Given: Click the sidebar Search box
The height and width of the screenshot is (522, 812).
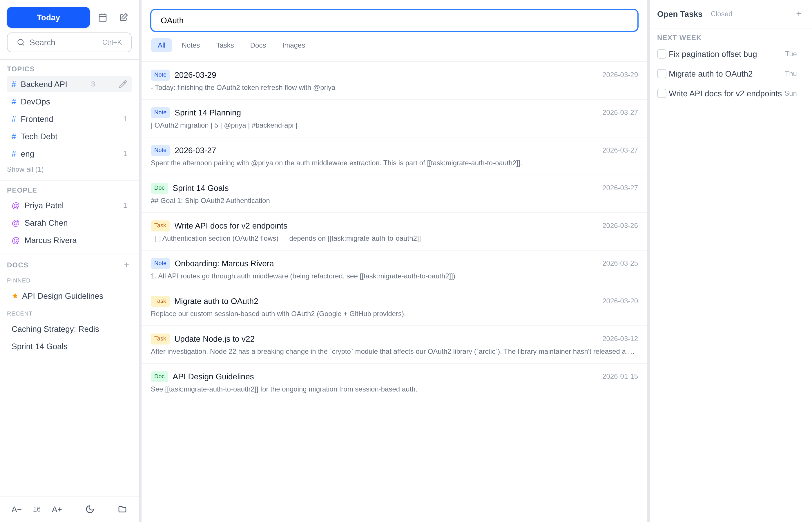Looking at the screenshot, I should pyautogui.click(x=69, y=42).
